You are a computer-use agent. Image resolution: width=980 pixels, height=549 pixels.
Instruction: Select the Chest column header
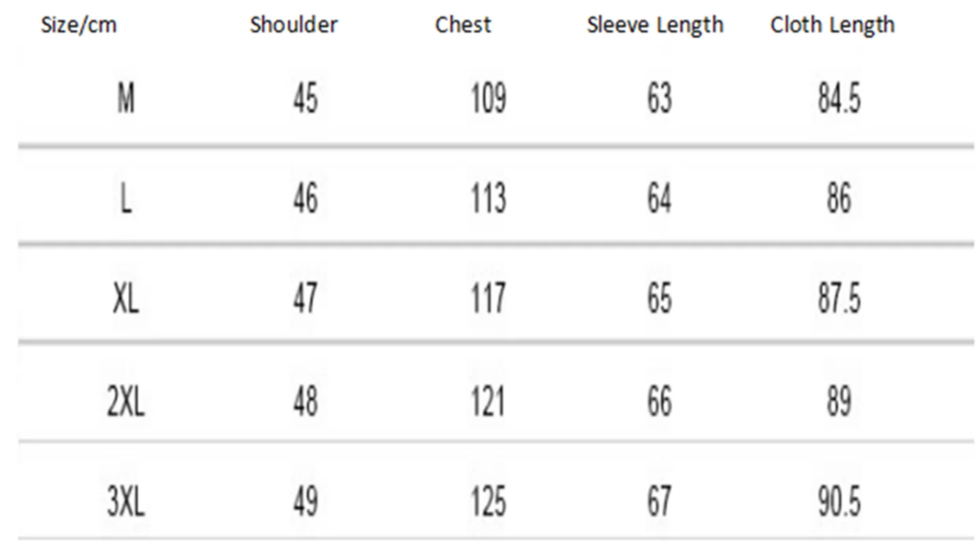click(463, 25)
